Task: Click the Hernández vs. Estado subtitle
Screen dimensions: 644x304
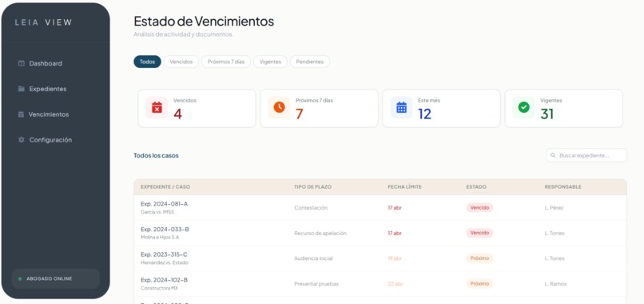Action: pos(165,263)
